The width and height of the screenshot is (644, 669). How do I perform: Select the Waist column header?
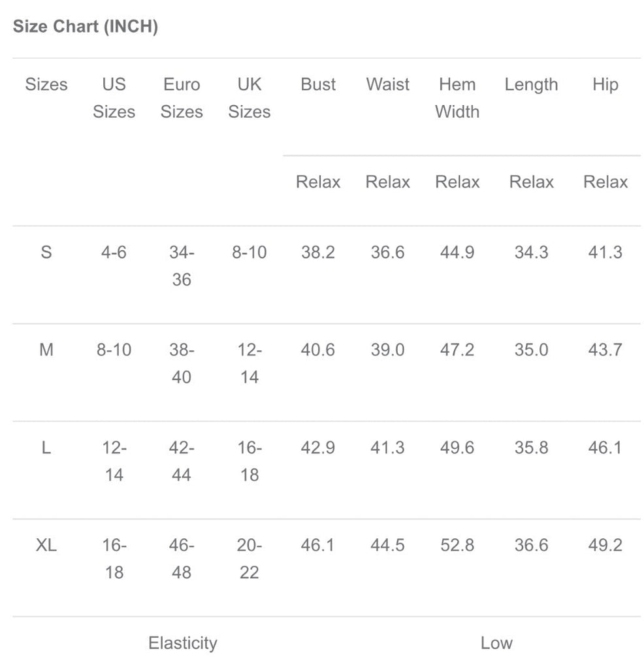tap(387, 84)
